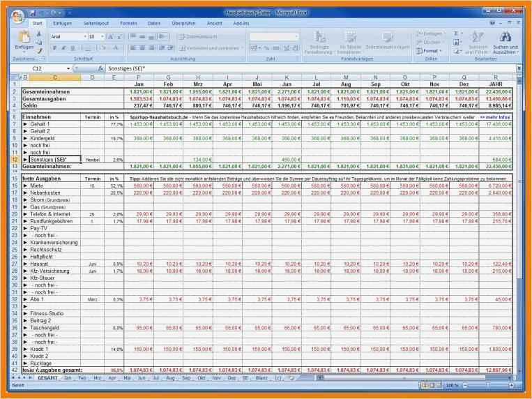Click the zoom out minus button
532x399 pixels.
coord(465,385)
